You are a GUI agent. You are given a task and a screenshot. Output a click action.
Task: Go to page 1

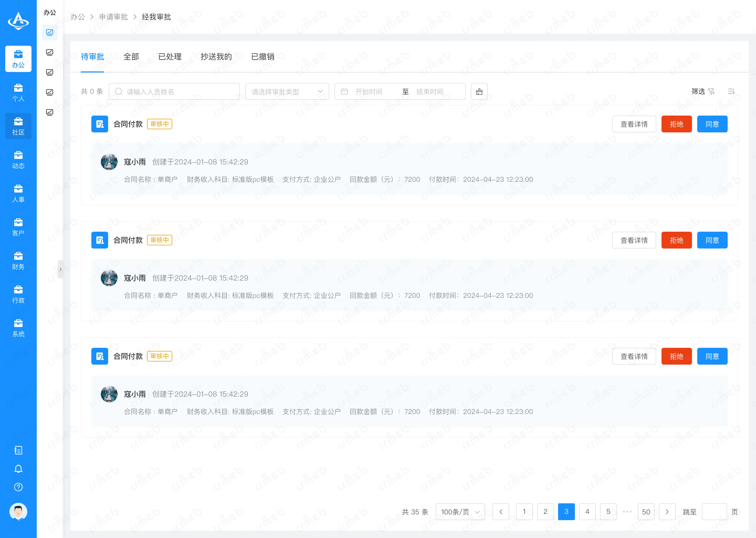pyautogui.click(x=524, y=512)
